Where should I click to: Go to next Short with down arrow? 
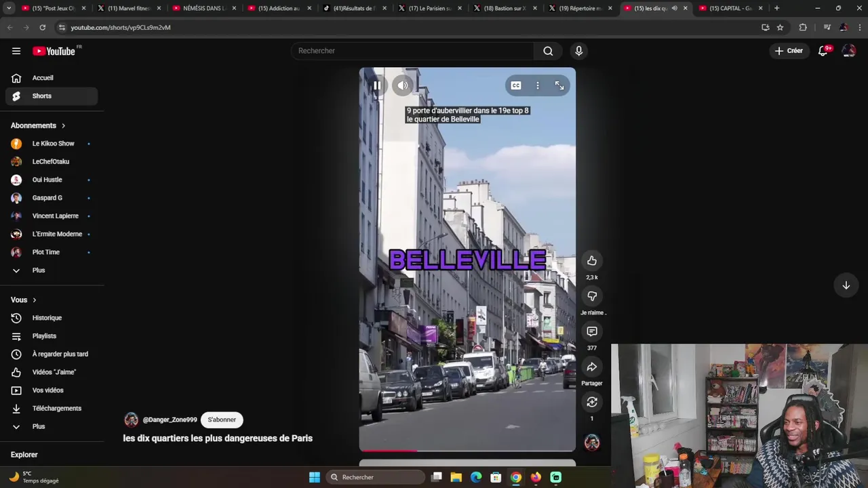click(x=846, y=285)
